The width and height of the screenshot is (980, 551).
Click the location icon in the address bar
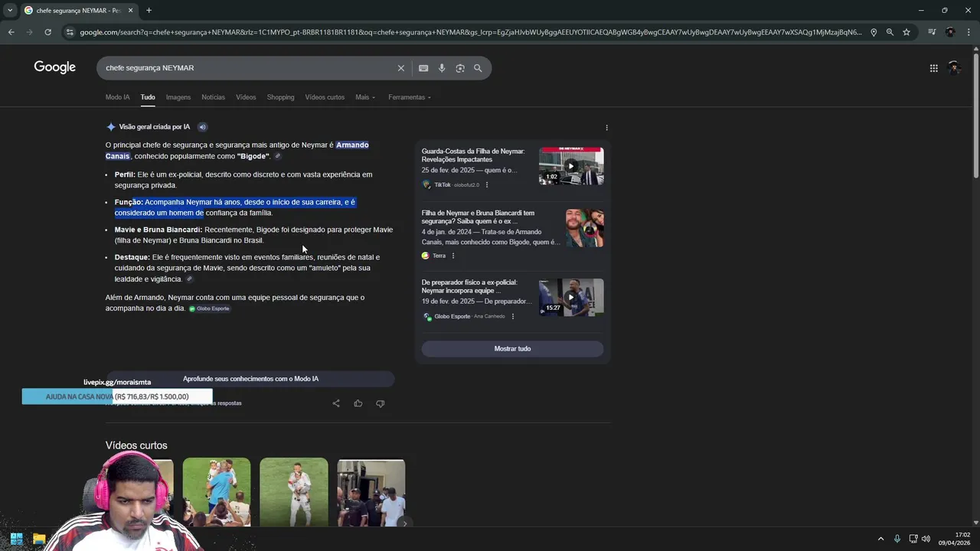click(x=874, y=32)
